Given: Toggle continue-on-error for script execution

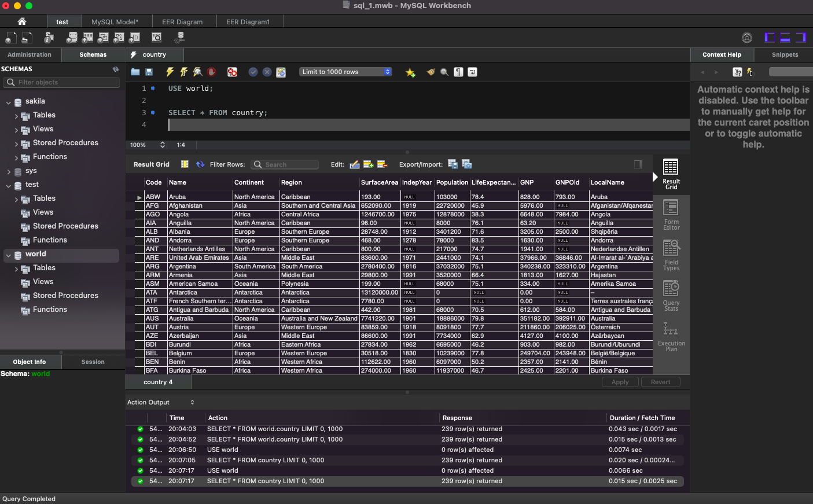Looking at the screenshot, I should point(232,72).
